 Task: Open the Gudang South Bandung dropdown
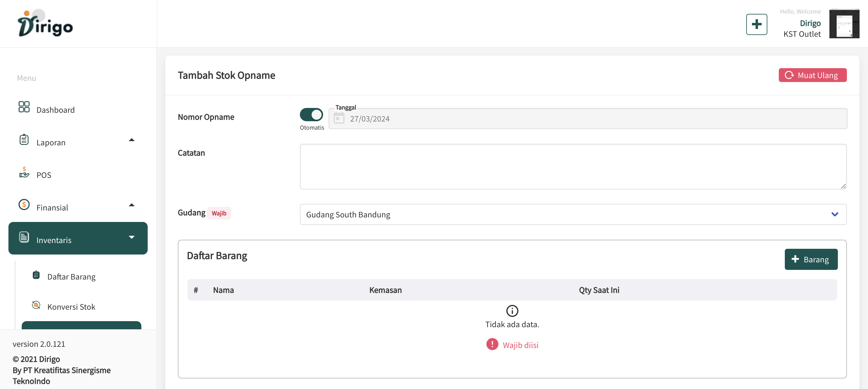pyautogui.click(x=573, y=214)
